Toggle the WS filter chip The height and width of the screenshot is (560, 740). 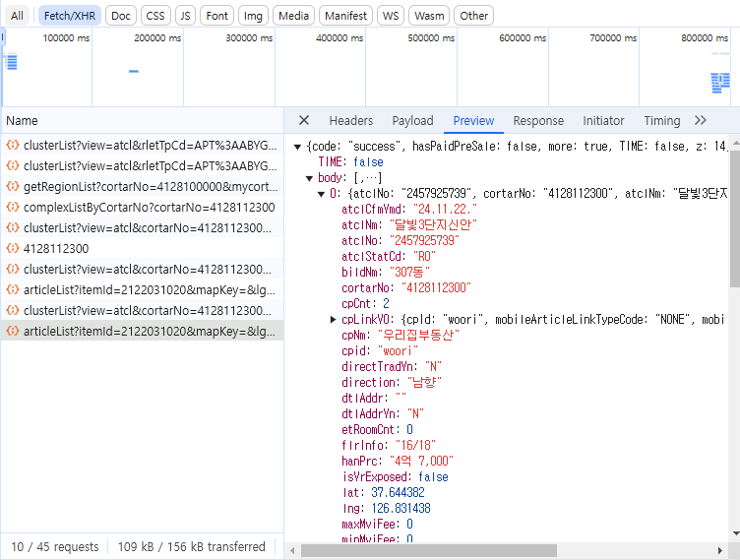click(391, 16)
